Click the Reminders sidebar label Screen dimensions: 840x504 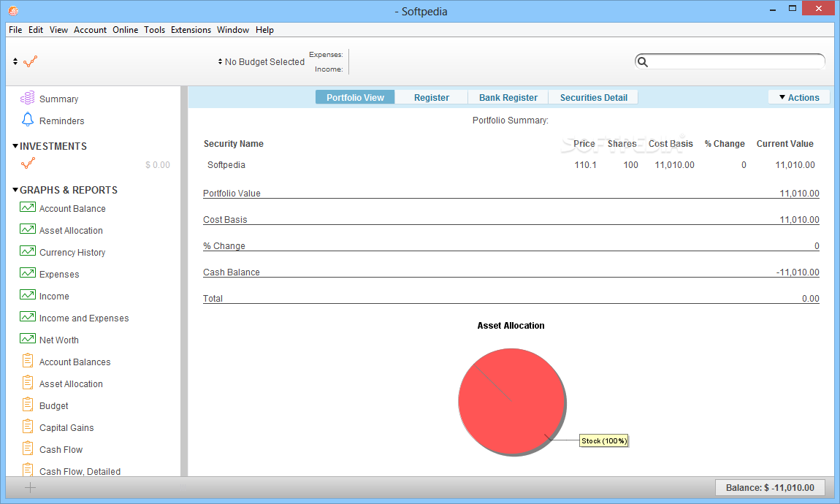(61, 121)
